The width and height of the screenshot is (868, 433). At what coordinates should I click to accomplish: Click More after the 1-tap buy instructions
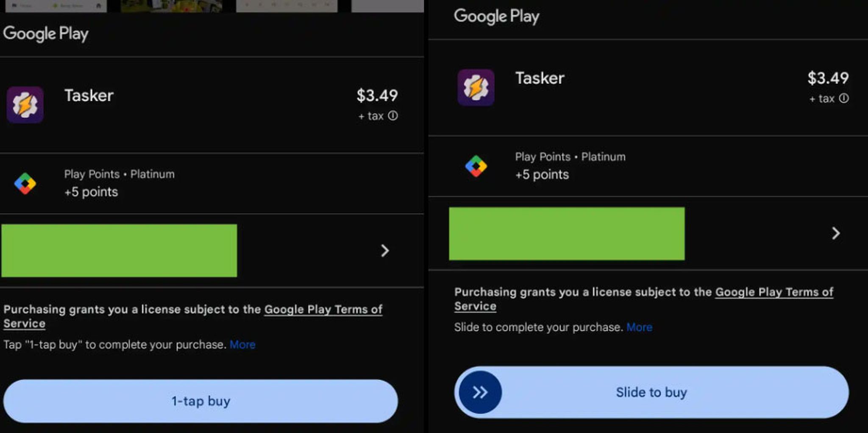click(243, 344)
